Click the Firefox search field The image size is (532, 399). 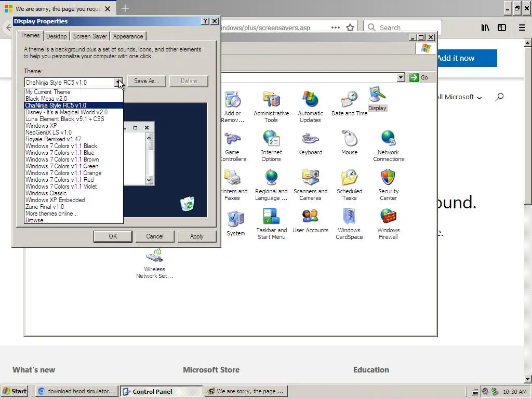[x=403, y=28]
